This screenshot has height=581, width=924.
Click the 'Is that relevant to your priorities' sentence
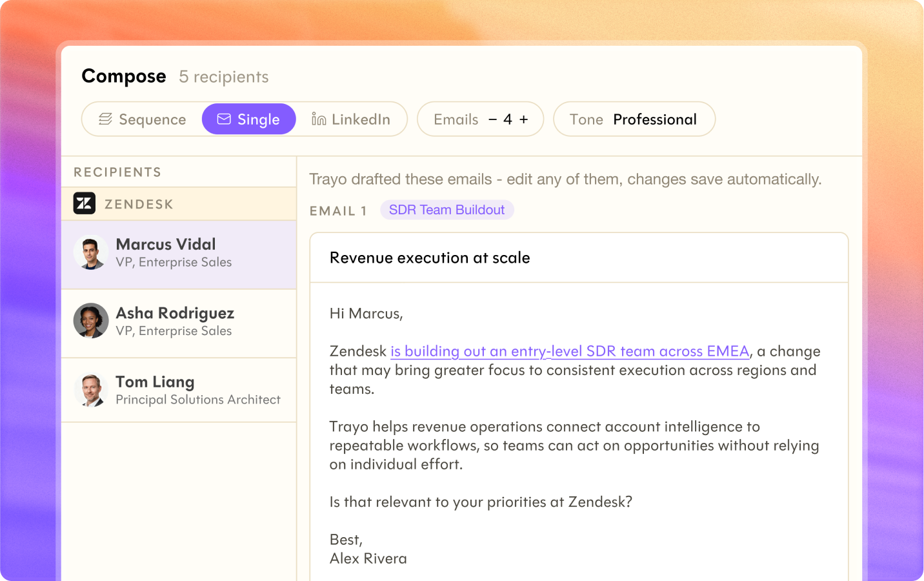[x=481, y=502]
